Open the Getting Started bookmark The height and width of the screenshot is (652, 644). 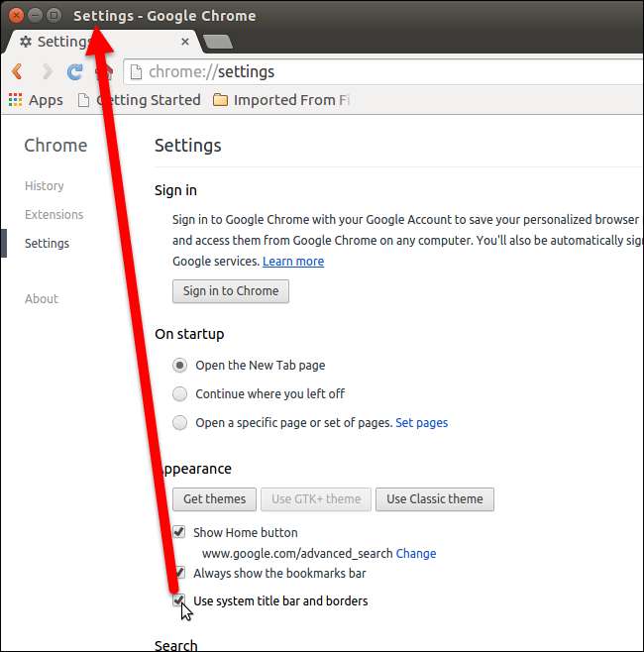pos(140,100)
